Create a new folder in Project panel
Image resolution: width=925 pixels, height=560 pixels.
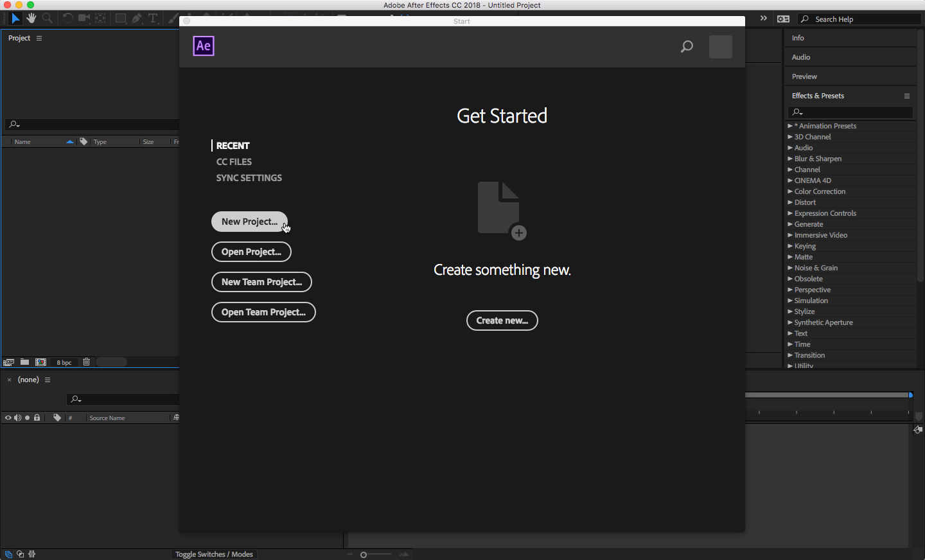tap(24, 362)
